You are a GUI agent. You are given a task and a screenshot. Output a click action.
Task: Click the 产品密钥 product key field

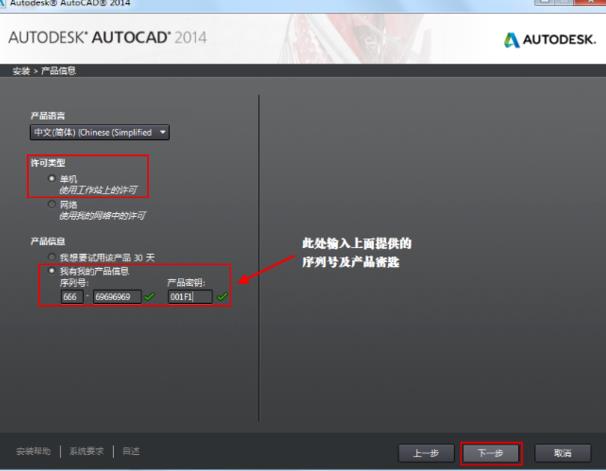coord(188,296)
